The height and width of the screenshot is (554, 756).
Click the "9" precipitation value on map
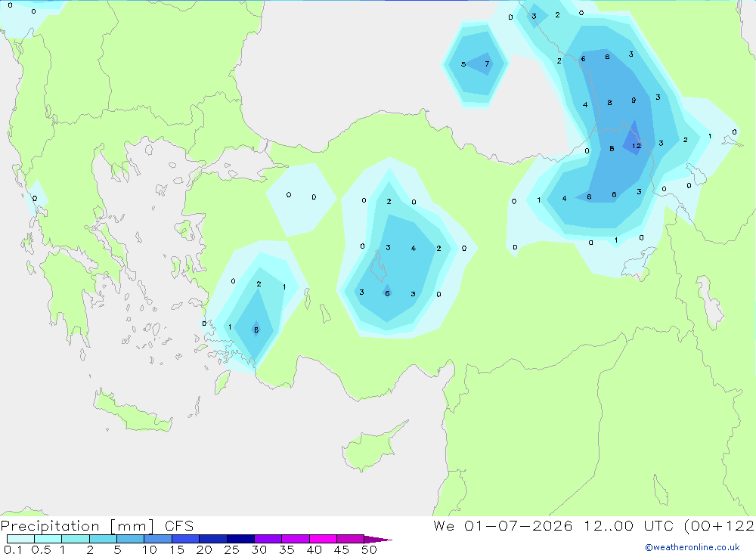(634, 101)
